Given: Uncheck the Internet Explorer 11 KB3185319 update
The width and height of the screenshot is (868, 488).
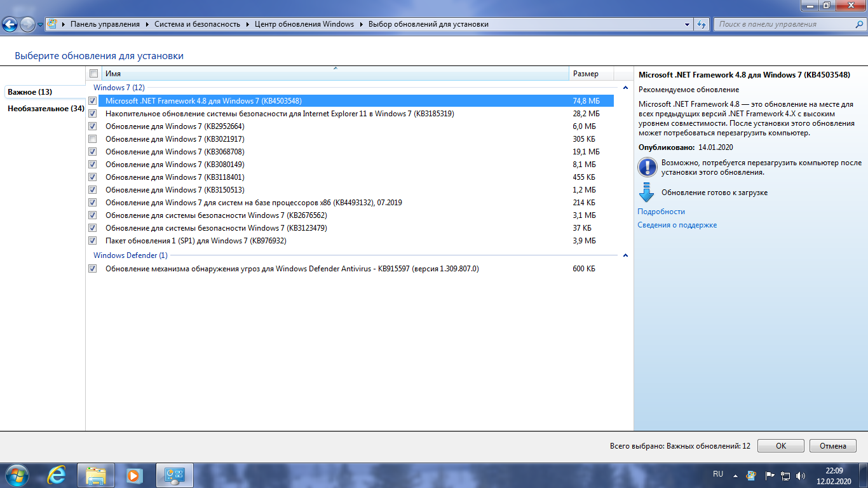Looking at the screenshot, I should click(93, 114).
